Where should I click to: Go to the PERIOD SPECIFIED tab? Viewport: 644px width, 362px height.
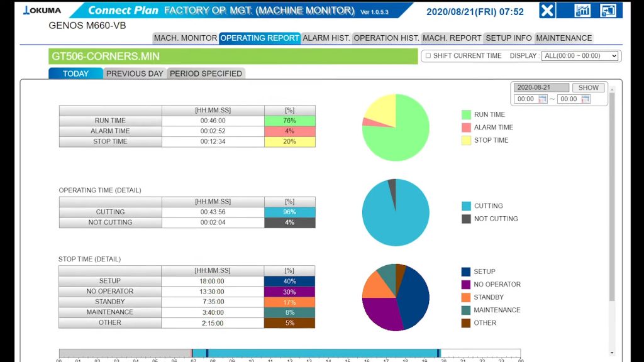(x=206, y=74)
